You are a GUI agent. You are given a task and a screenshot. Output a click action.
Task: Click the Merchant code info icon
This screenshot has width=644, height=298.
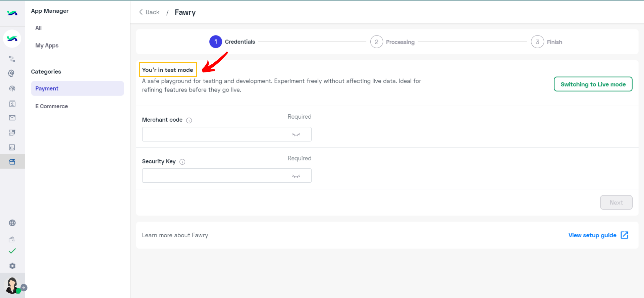(x=189, y=120)
